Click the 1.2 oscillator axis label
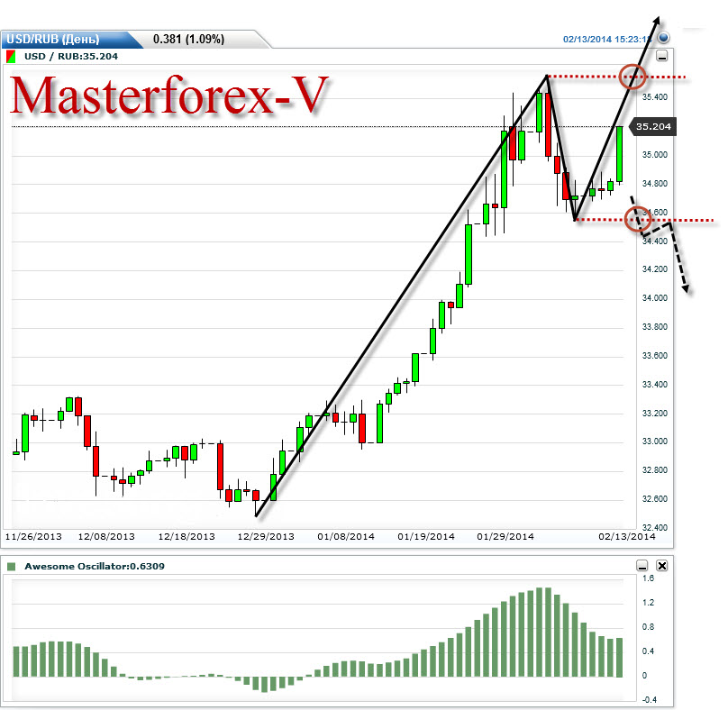 coord(648,603)
